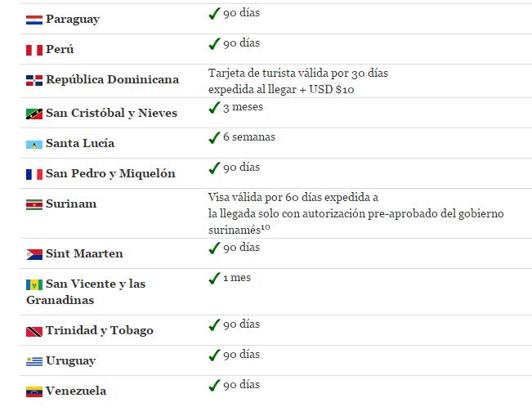Click the Venezuela flag icon
The height and width of the screenshot is (416, 532).
34,391
